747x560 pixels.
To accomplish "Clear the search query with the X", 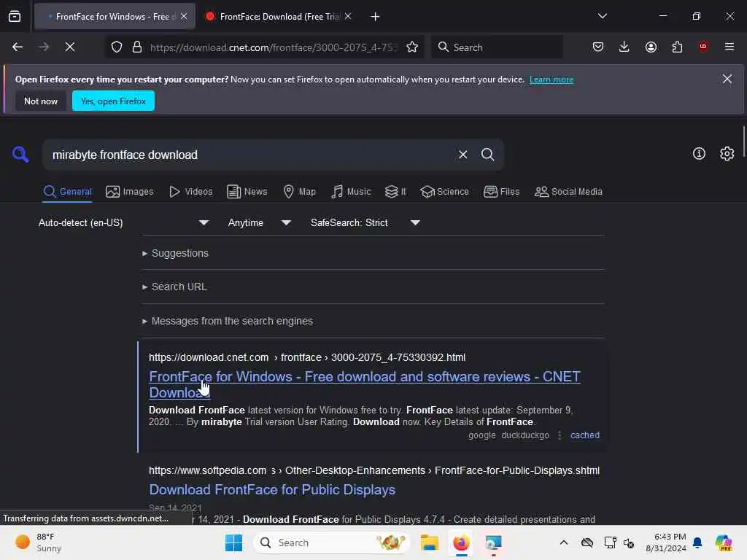I will tap(462, 155).
